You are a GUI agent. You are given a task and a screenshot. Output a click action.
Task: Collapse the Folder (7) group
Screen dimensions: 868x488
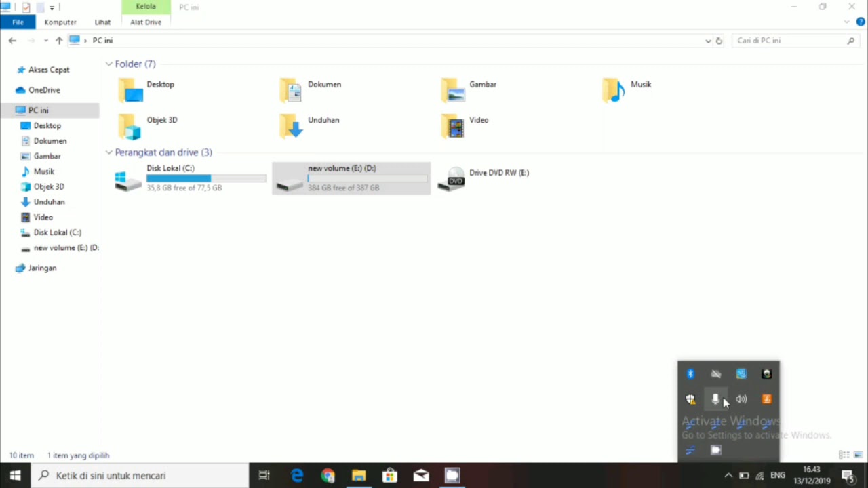pyautogui.click(x=108, y=64)
